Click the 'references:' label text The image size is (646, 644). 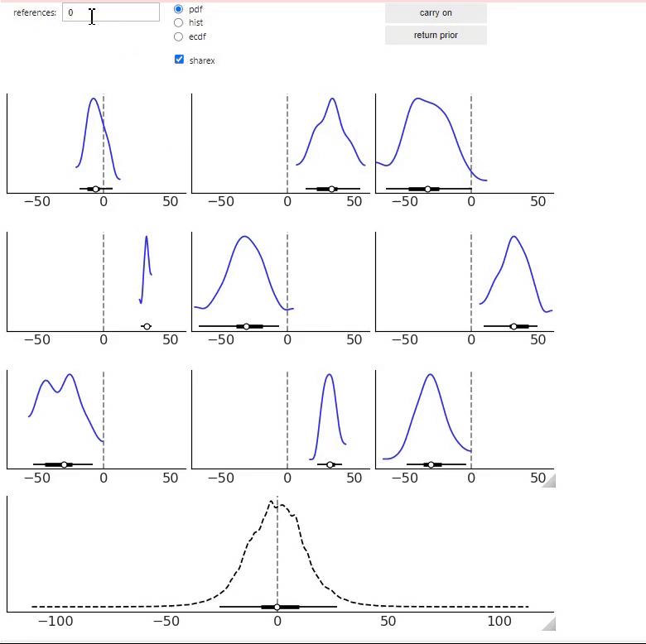(x=35, y=12)
